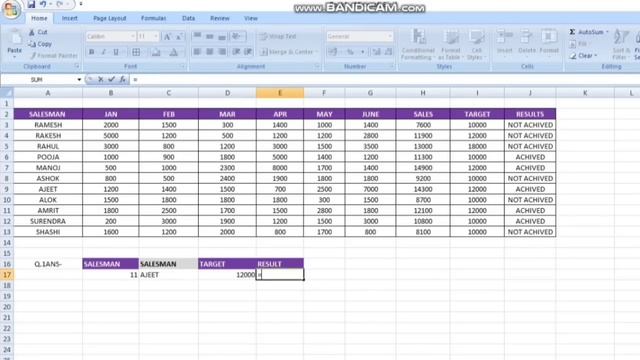Toggle left text alignment

(197, 52)
